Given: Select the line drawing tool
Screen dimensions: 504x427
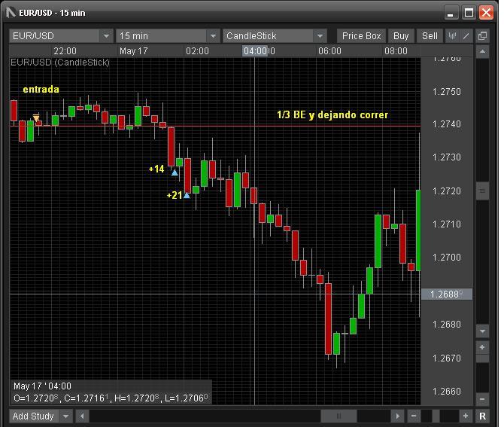Looking at the screenshot, I should 466,36.
